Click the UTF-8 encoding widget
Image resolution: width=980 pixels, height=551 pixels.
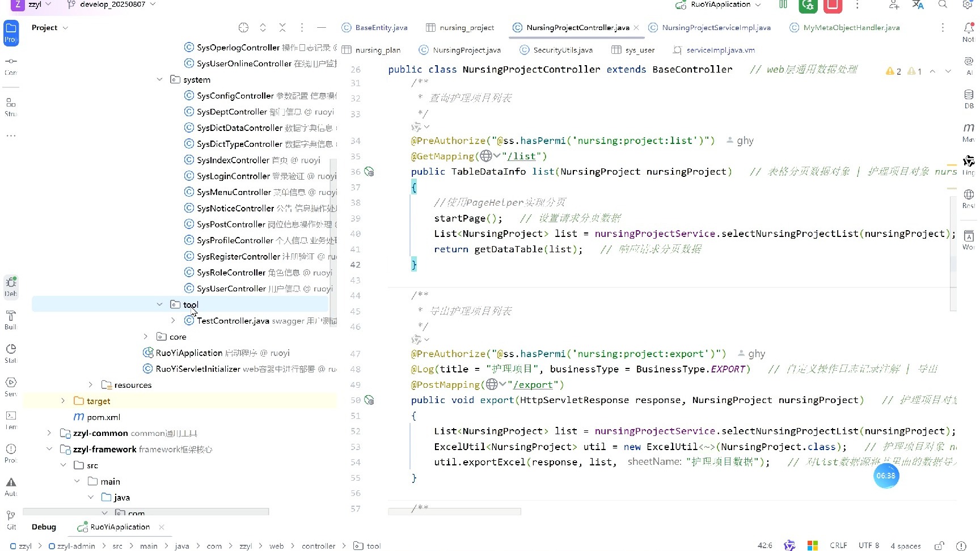(869, 545)
